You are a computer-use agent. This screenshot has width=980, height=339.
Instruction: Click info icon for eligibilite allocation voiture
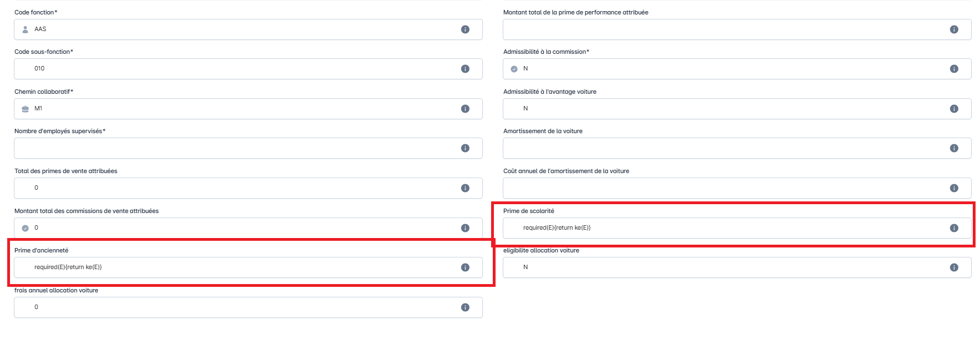pyautogui.click(x=954, y=267)
